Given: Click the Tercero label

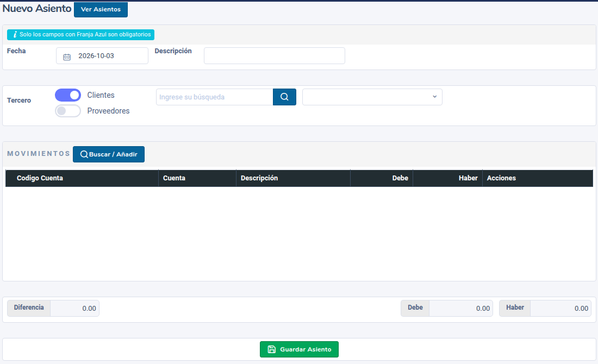Looking at the screenshot, I should (x=19, y=101).
